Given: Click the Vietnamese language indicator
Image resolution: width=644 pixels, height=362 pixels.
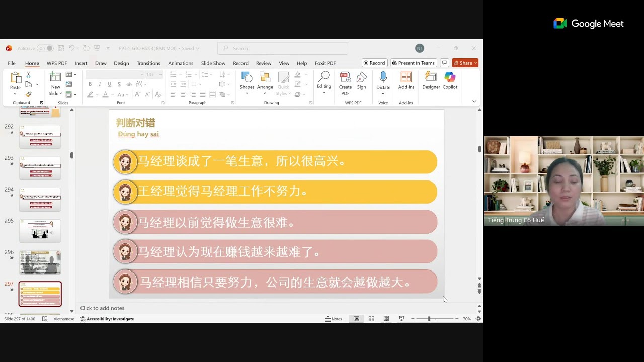Looking at the screenshot, I should pyautogui.click(x=64, y=319).
